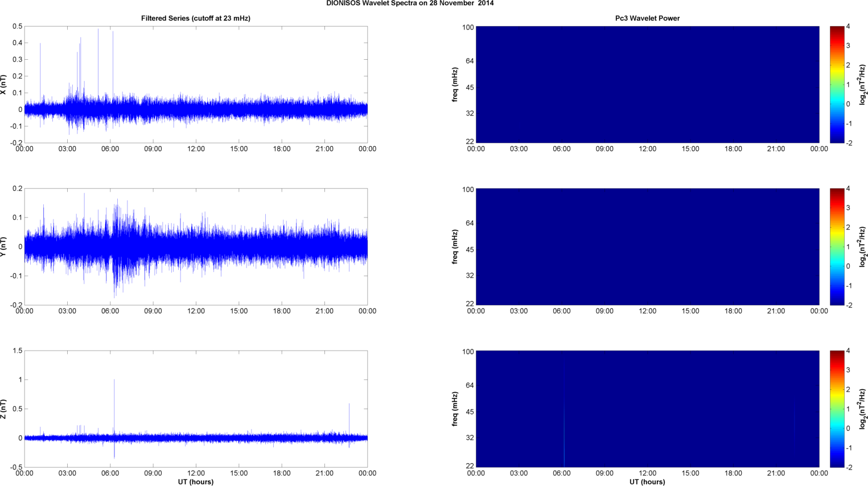868x486 pixels.
Task: Click the '22' frequency tick on the top spectrogram
Action: (470, 142)
